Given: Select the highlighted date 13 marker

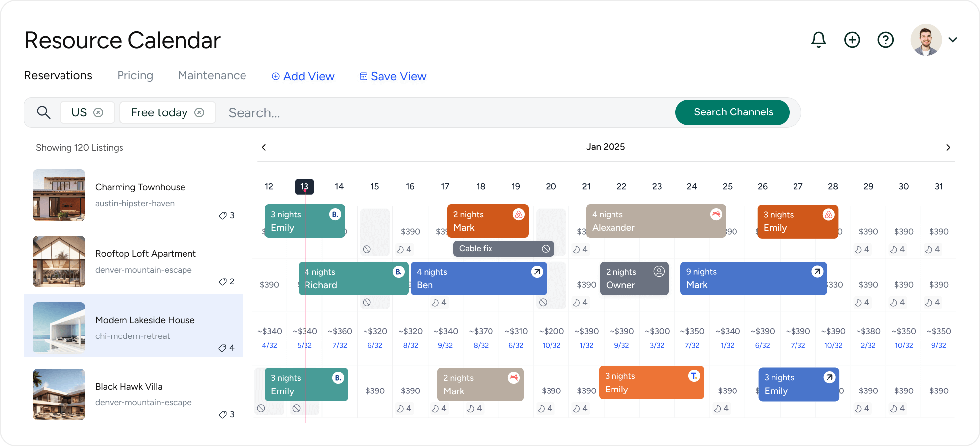Looking at the screenshot, I should (x=304, y=187).
